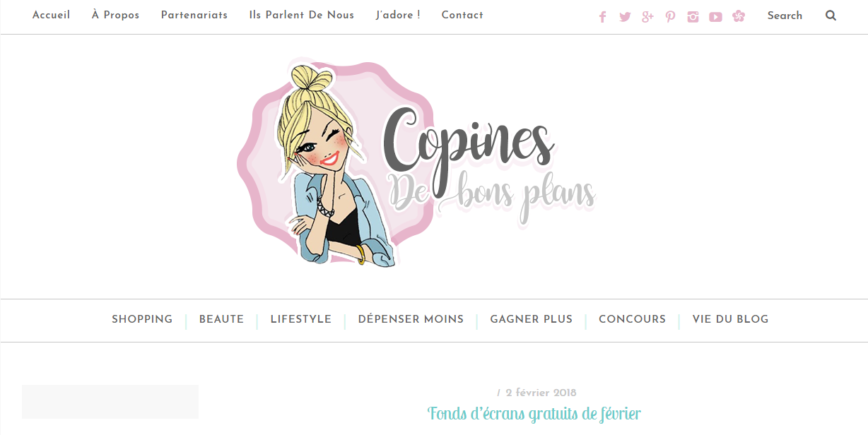Open Fonds d'écrans gratuits de février article
The height and width of the screenshot is (435, 868).
click(534, 414)
